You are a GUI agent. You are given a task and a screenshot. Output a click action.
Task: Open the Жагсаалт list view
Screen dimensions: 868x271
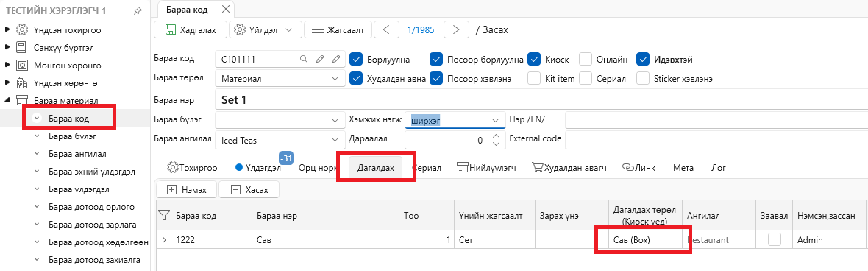338,29
